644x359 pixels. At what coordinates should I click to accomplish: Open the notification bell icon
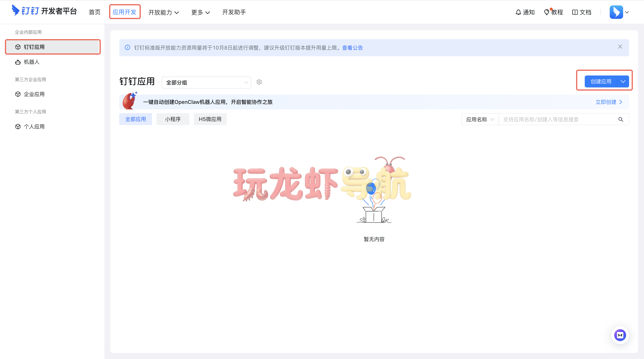pyautogui.click(x=518, y=12)
